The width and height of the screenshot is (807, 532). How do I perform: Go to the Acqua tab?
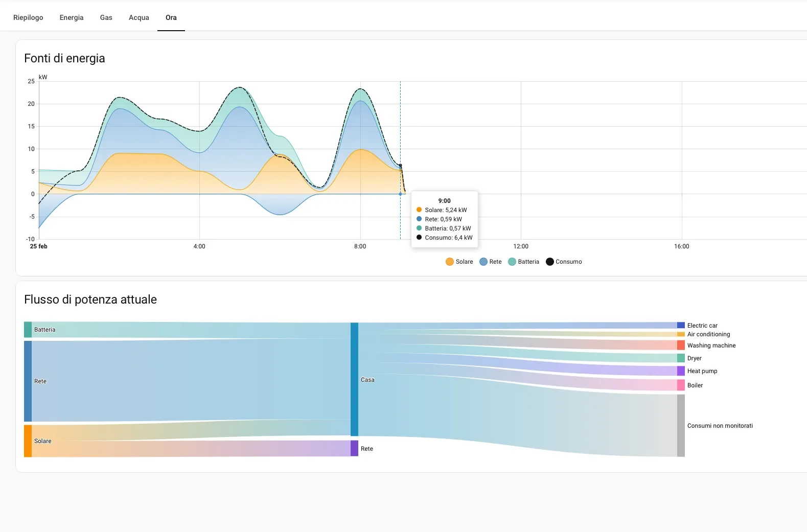coord(139,17)
